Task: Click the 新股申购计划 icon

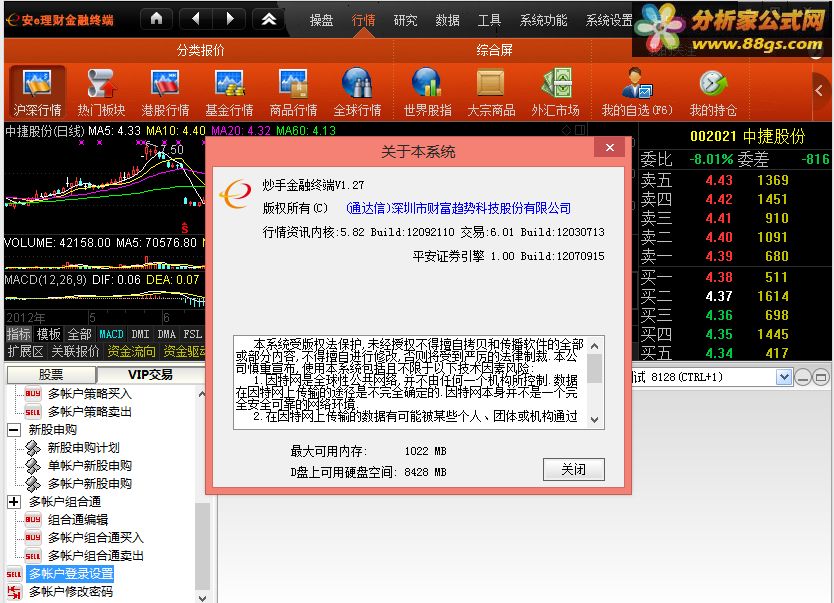Action: [33, 448]
